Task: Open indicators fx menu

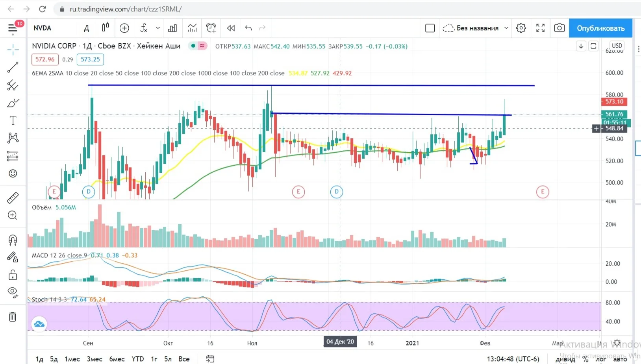Action: tap(144, 28)
